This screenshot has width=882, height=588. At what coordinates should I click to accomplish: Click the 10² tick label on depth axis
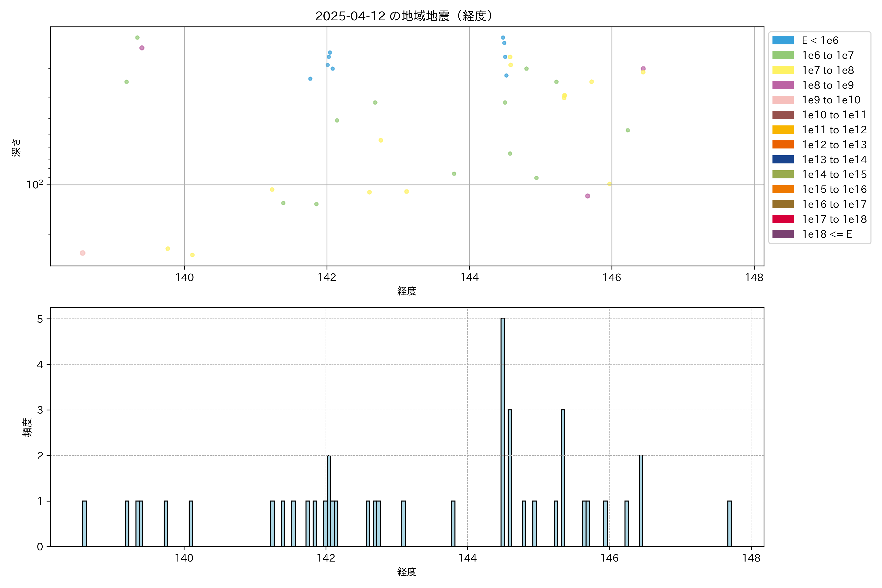(35, 184)
